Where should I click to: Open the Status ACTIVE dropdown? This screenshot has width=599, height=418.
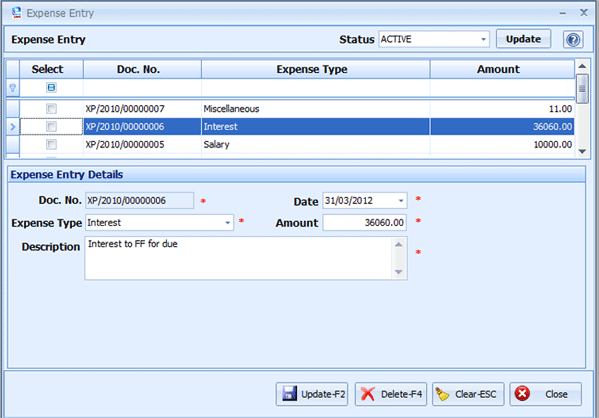pyautogui.click(x=483, y=39)
